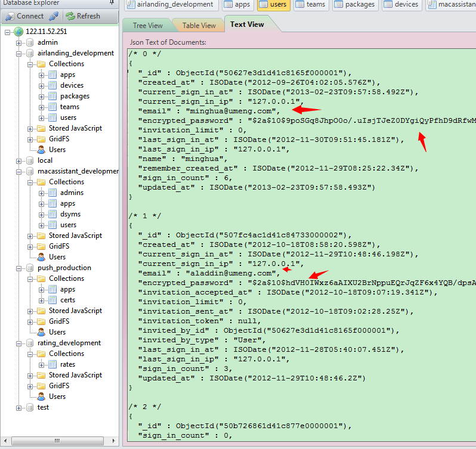Open the Tree View tab
The height and width of the screenshot is (449, 476).
[148, 26]
